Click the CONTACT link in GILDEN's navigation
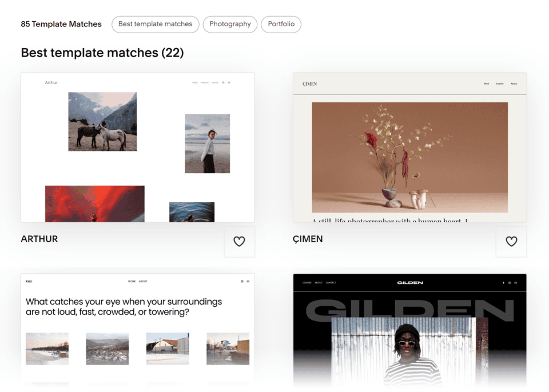This screenshot has width=549, height=392. [331, 282]
